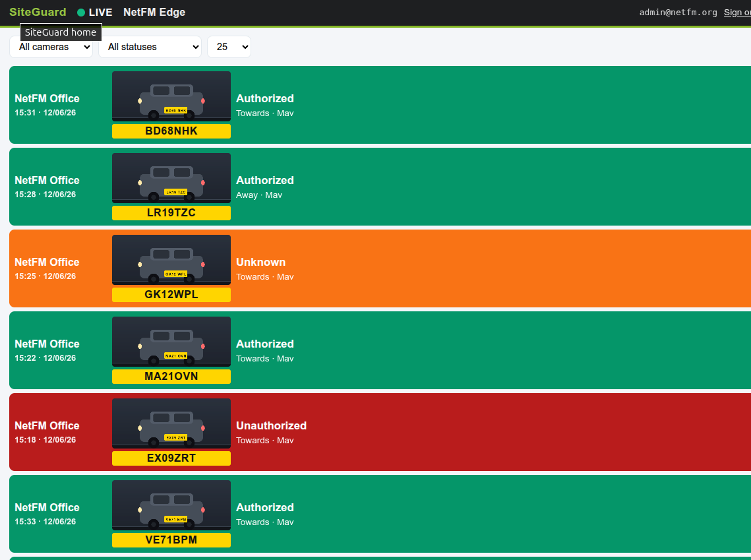Sign out of the account

point(737,12)
